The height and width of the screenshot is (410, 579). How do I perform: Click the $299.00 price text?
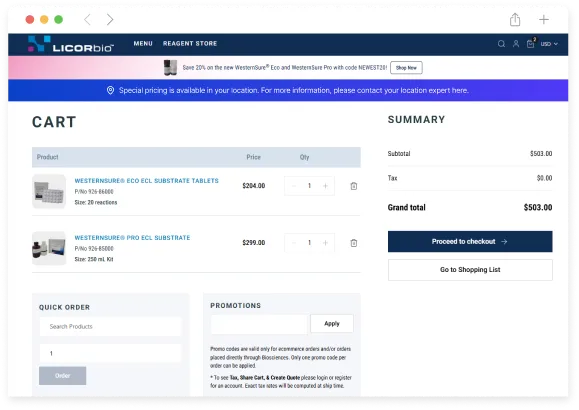tap(254, 243)
